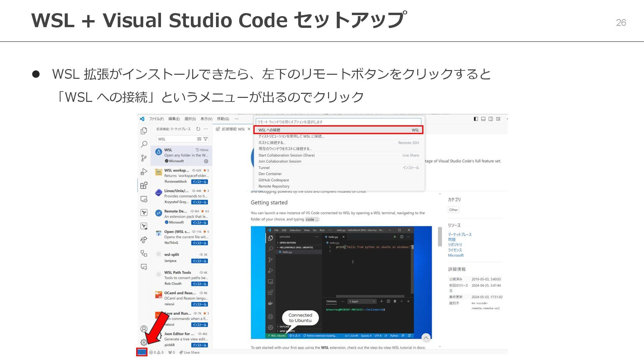Install the WSL workspaceFolder extension

(x=200, y=182)
